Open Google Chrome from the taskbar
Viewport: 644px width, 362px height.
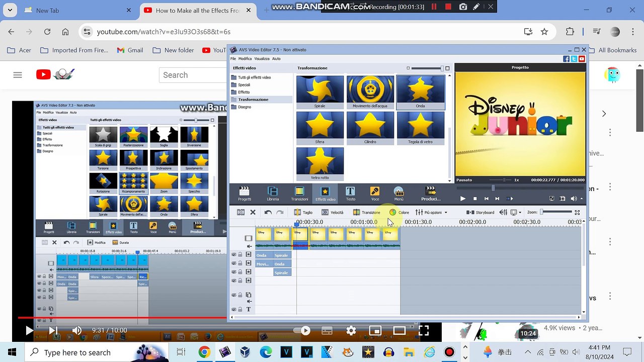(x=204, y=352)
